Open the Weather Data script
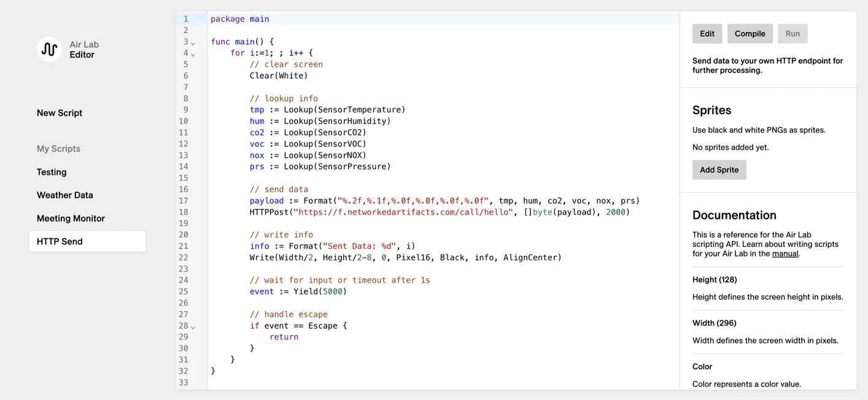 64,195
